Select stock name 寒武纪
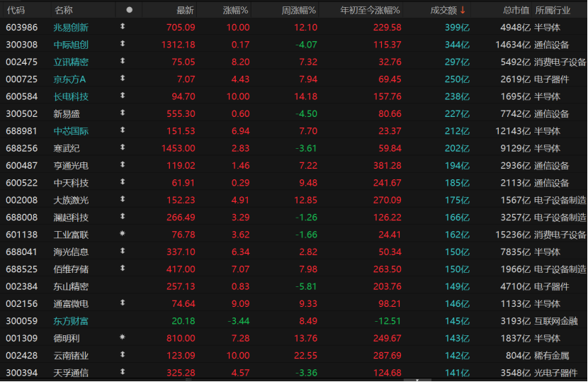Viewport: 588px width, 382px height. tap(67, 148)
